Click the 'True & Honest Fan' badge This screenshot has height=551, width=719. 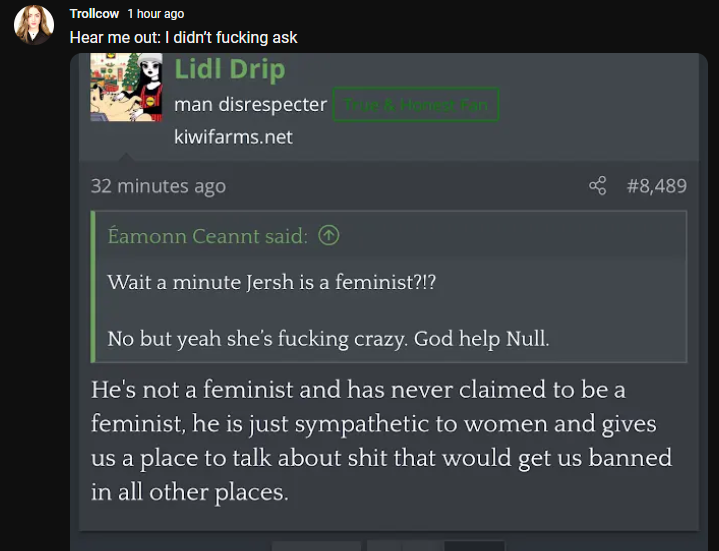coord(415,105)
